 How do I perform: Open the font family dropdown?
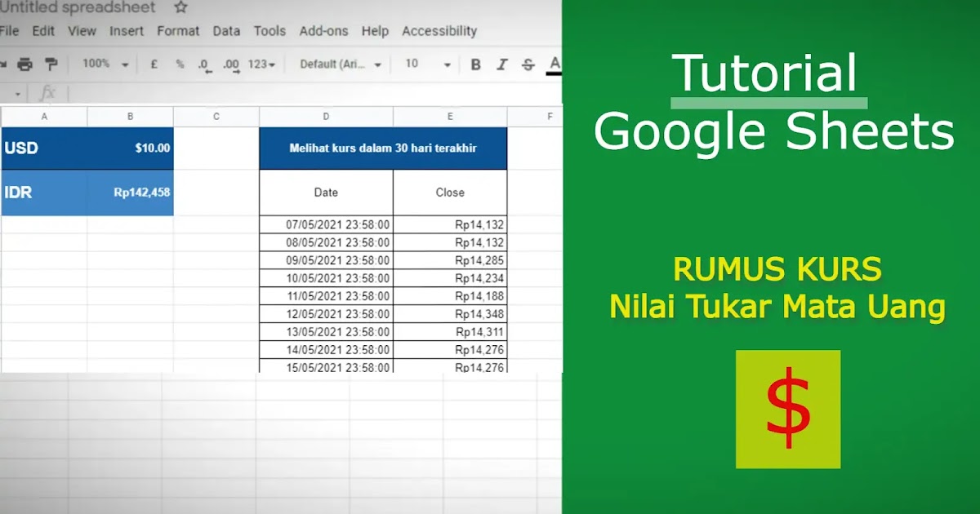point(339,64)
